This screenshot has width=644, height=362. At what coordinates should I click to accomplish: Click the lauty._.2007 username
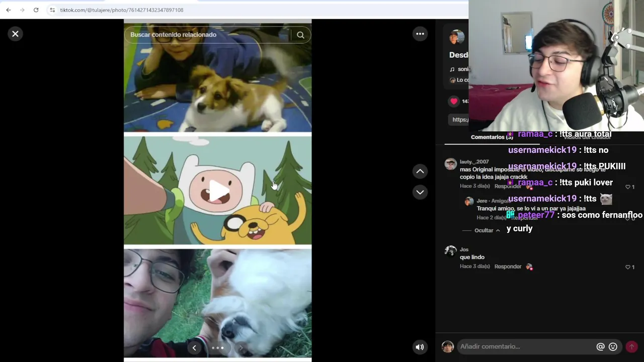click(474, 162)
